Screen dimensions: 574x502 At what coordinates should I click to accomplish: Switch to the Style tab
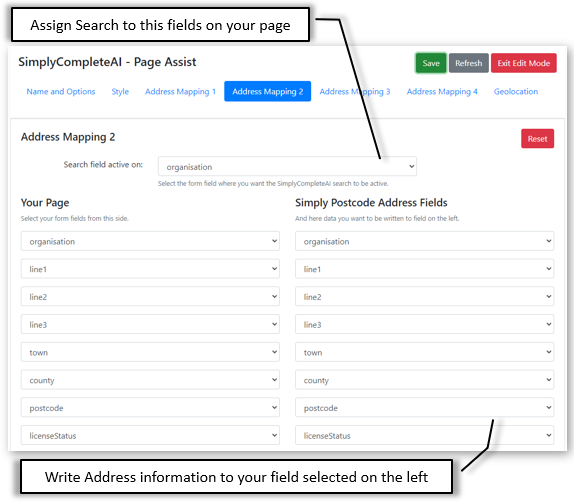point(120,92)
